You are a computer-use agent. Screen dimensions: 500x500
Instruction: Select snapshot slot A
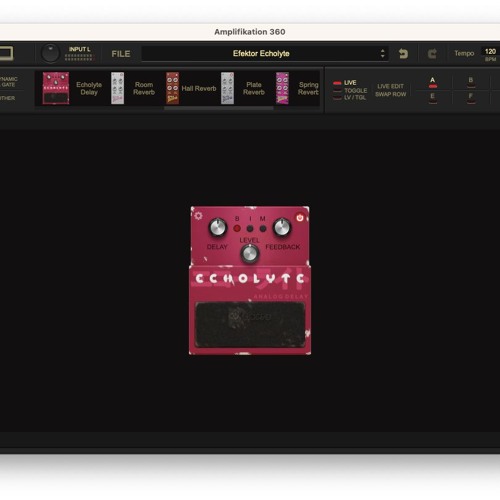pyautogui.click(x=433, y=82)
